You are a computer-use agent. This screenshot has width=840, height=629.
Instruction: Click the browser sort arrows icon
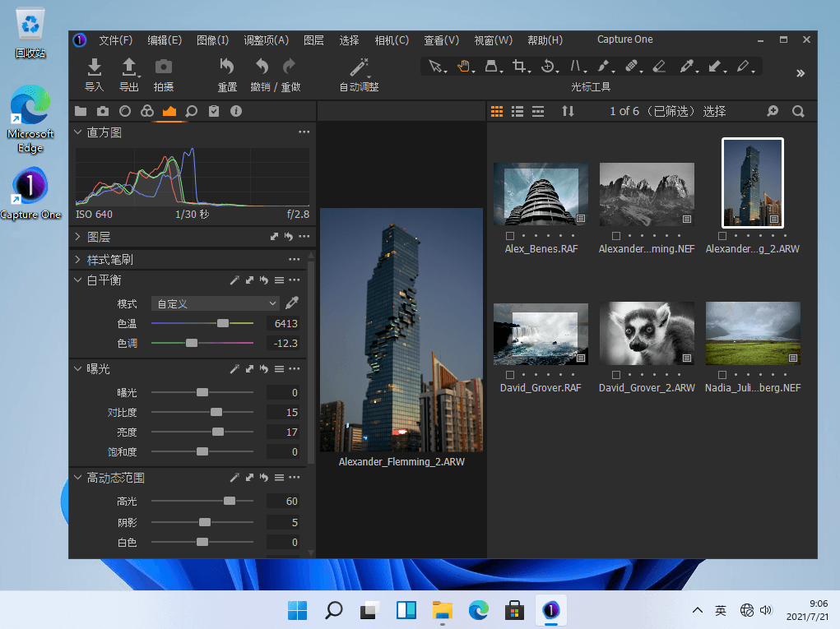(x=568, y=111)
